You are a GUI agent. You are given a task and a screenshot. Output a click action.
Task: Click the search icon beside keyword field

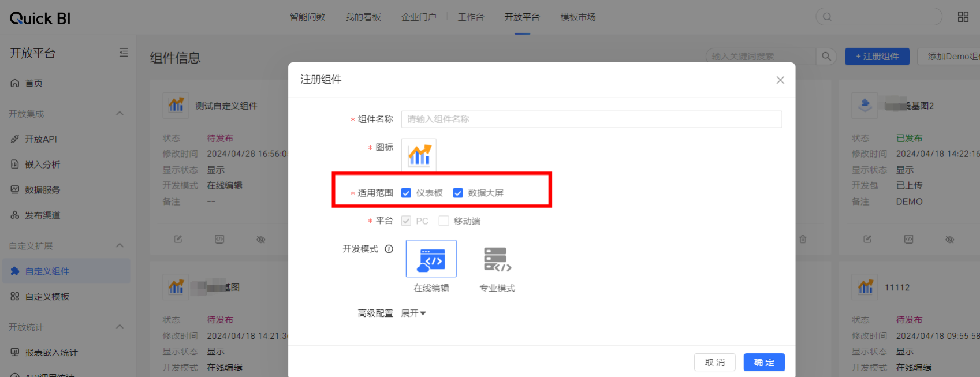click(x=826, y=56)
